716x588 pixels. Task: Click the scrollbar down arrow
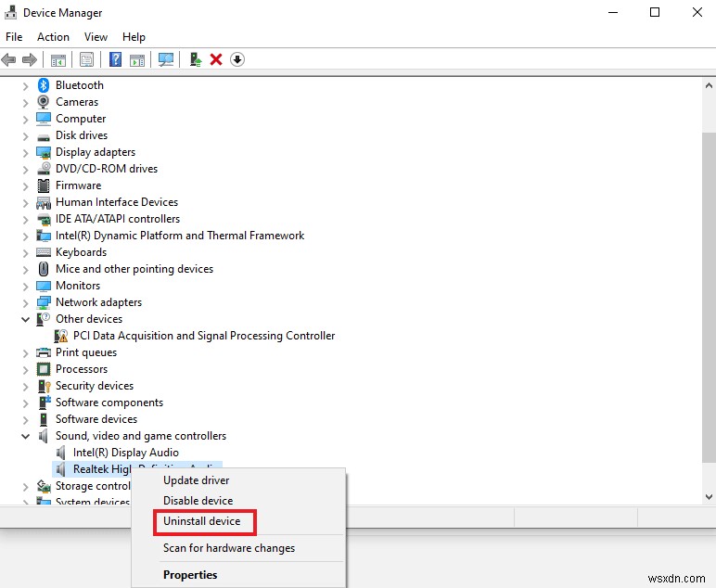709,497
